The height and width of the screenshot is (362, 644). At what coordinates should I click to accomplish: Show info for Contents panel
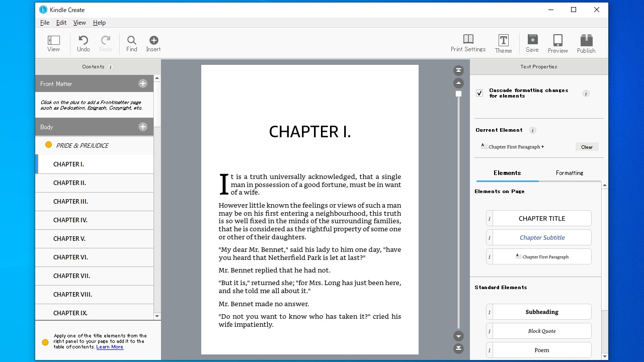coord(111,67)
